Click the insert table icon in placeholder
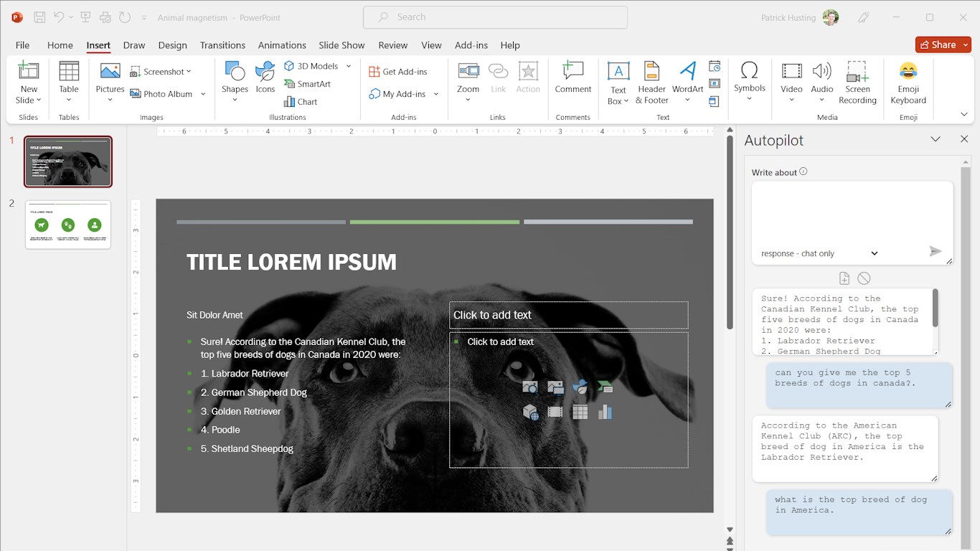980x551 pixels. pyautogui.click(x=580, y=412)
